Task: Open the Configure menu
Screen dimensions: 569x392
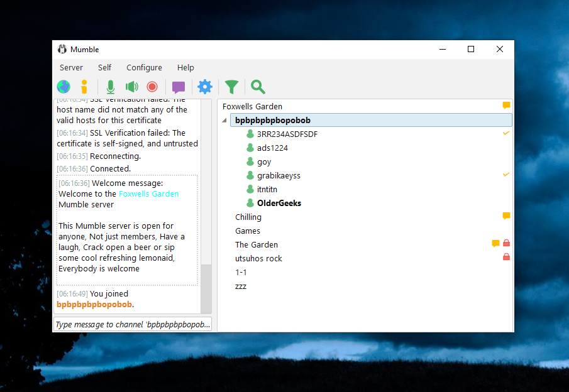Action: [x=144, y=67]
